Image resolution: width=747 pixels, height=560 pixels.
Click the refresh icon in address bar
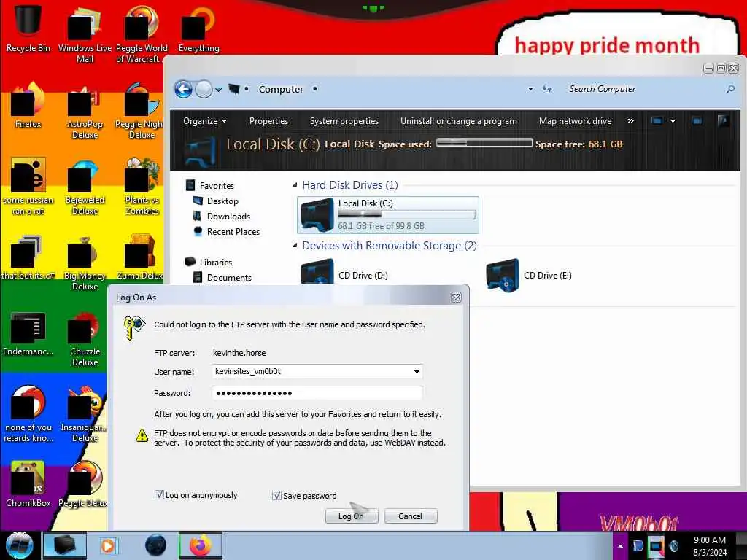547,89
